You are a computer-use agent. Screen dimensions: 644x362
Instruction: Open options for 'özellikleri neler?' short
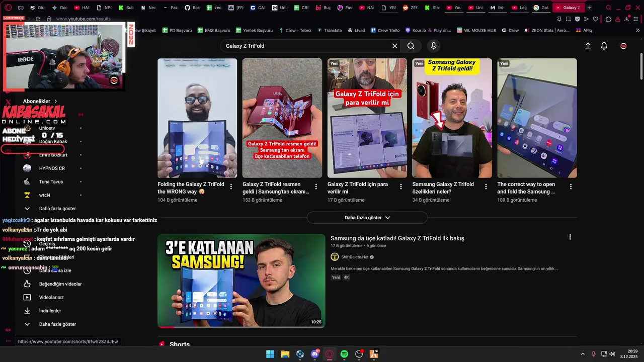486,187
